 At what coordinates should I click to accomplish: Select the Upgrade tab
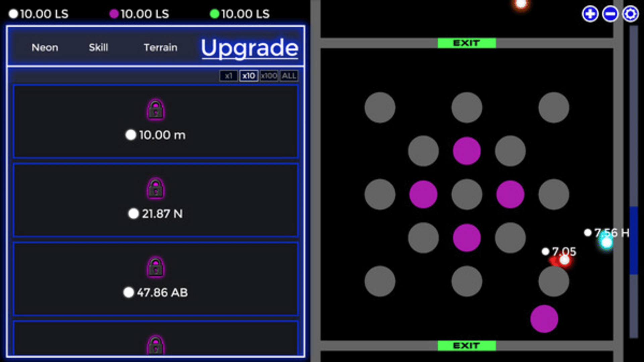(x=249, y=48)
